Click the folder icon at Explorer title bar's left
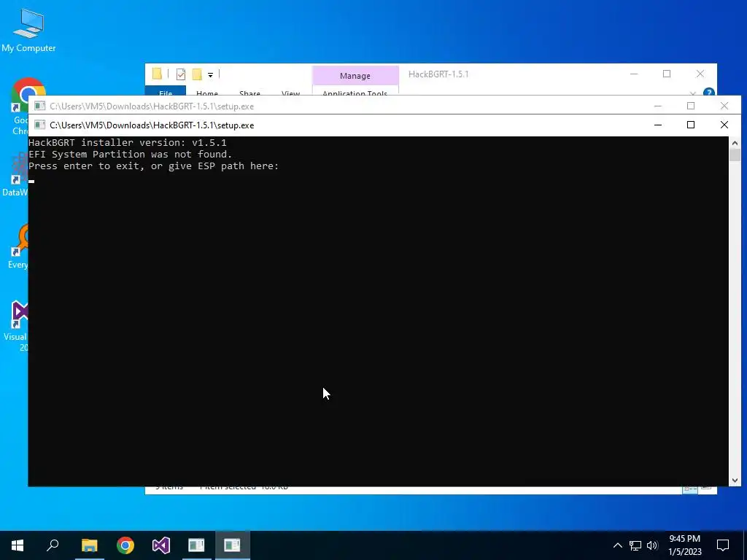747x560 pixels. (157, 74)
